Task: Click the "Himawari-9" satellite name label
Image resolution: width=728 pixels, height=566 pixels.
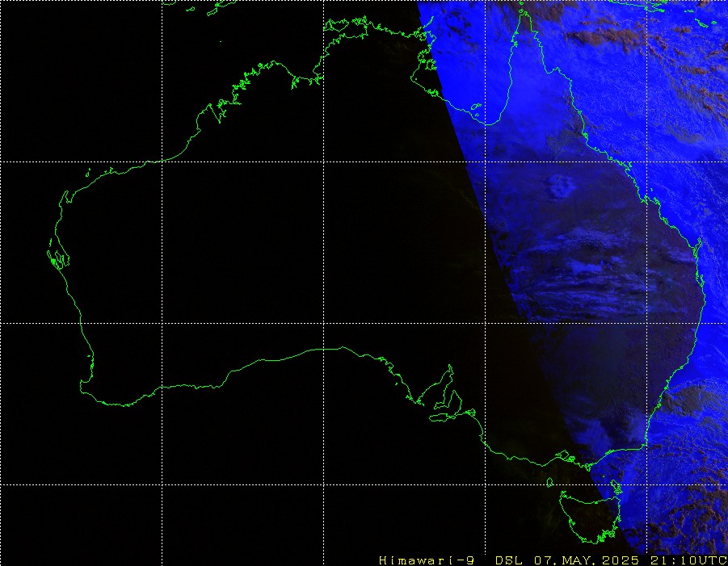Action: click(426, 560)
